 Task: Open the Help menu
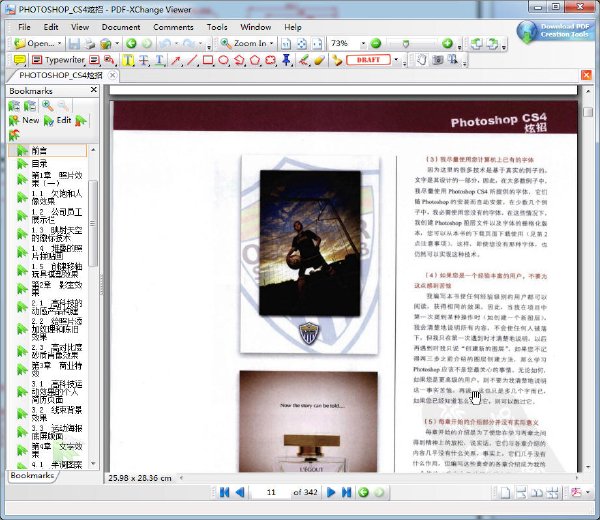point(293,27)
